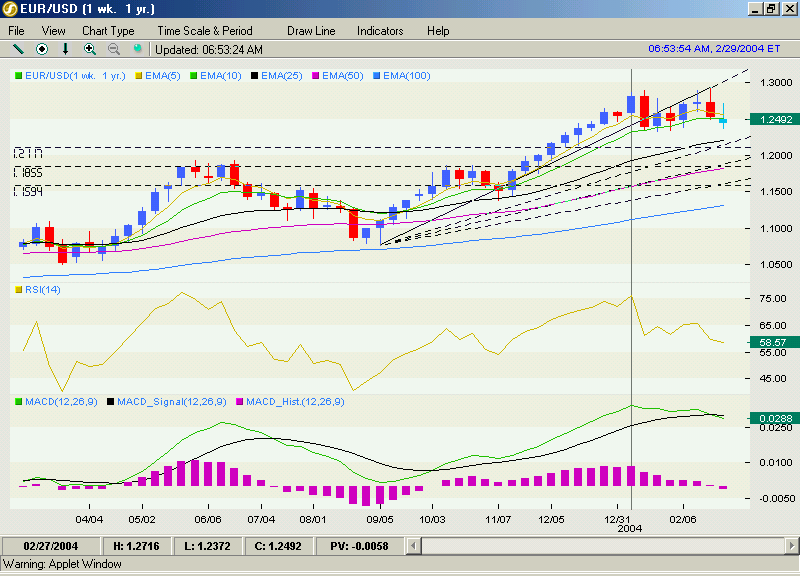Click the EUR/USD legend color square
Screen dimensions: 800x576
(19, 76)
